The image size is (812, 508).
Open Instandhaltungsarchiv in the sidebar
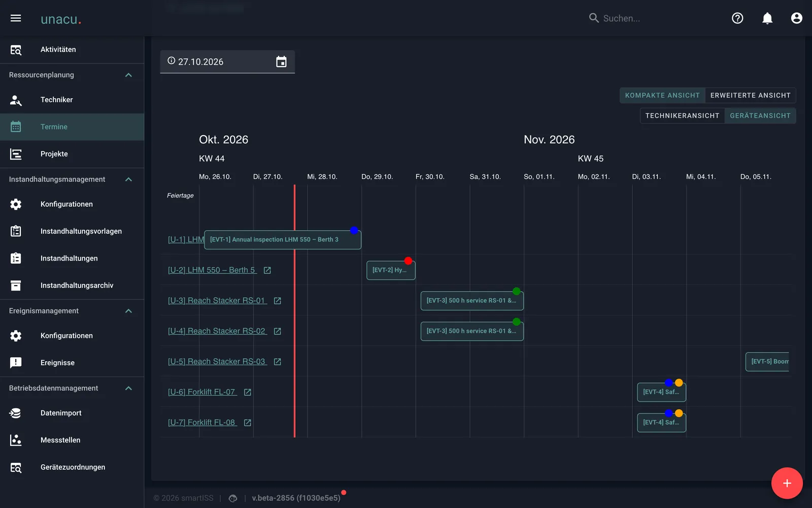[x=72, y=285]
